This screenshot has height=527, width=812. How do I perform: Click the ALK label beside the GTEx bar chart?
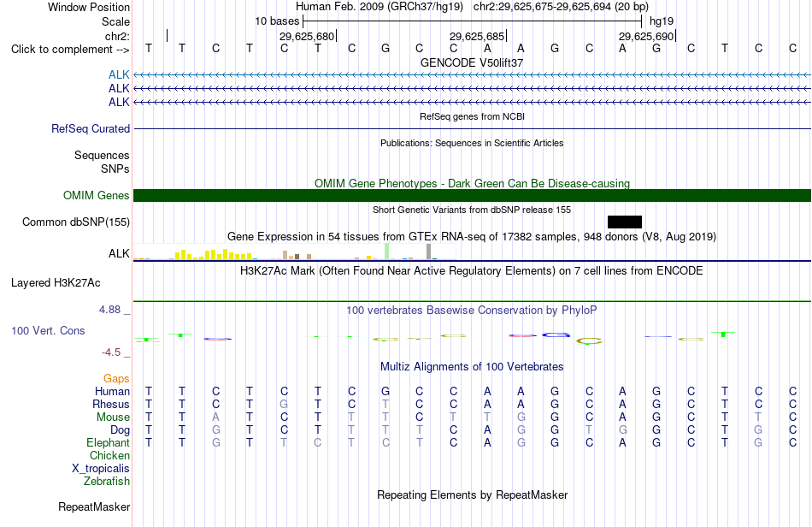(119, 253)
